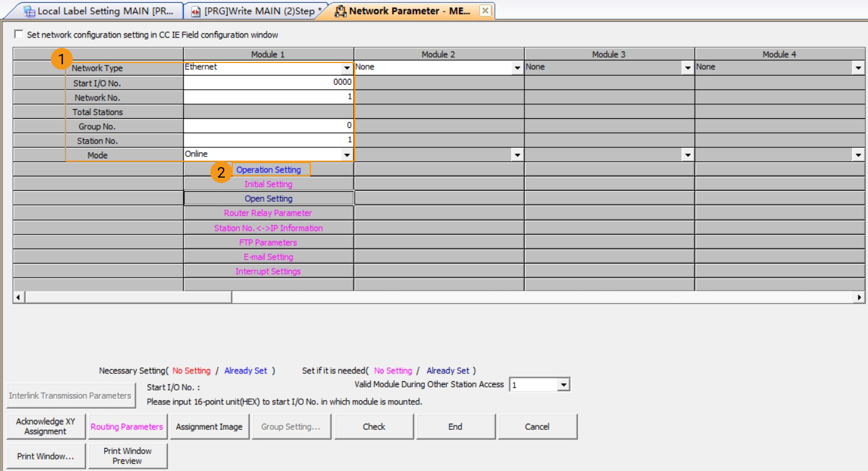Click the Check button
This screenshot has height=471, width=868.
(x=373, y=426)
